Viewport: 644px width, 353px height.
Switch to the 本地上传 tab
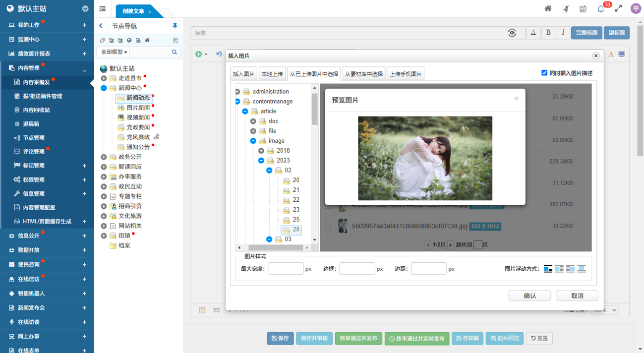[272, 74]
